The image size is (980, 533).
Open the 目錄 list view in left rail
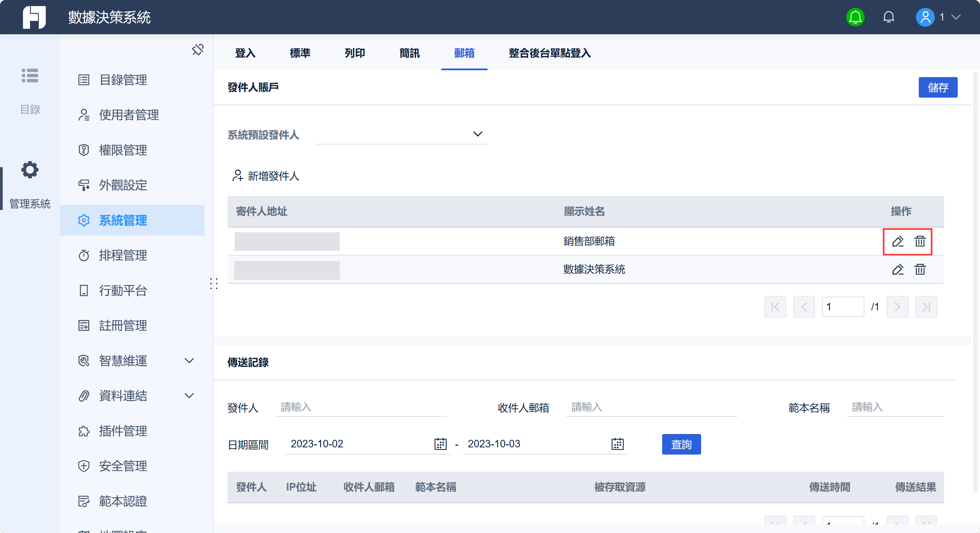(30, 76)
